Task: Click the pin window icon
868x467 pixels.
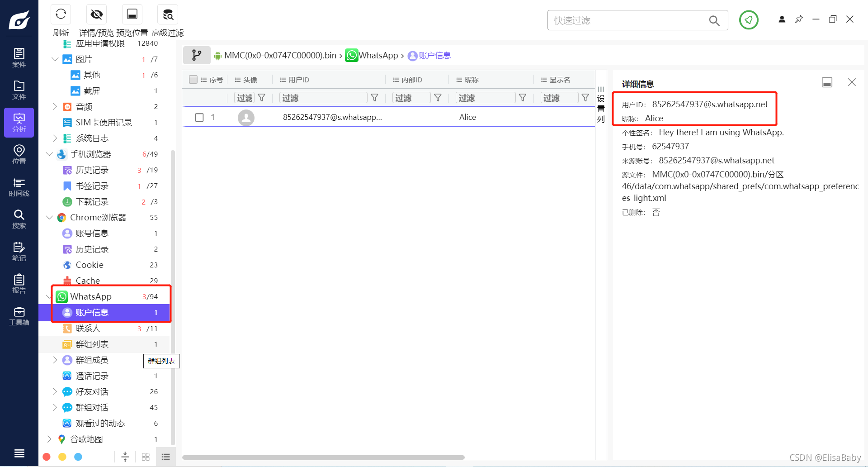Action: [x=799, y=19]
